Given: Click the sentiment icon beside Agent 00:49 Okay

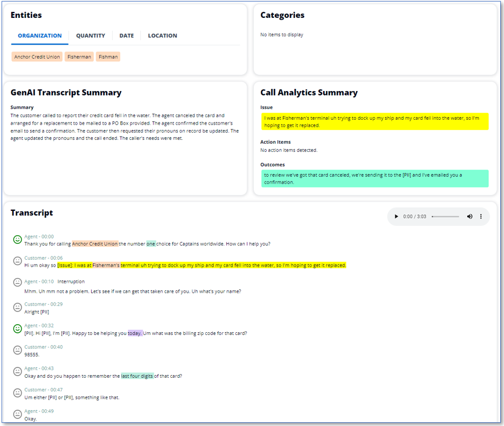Looking at the screenshot, I should (x=16, y=415).
